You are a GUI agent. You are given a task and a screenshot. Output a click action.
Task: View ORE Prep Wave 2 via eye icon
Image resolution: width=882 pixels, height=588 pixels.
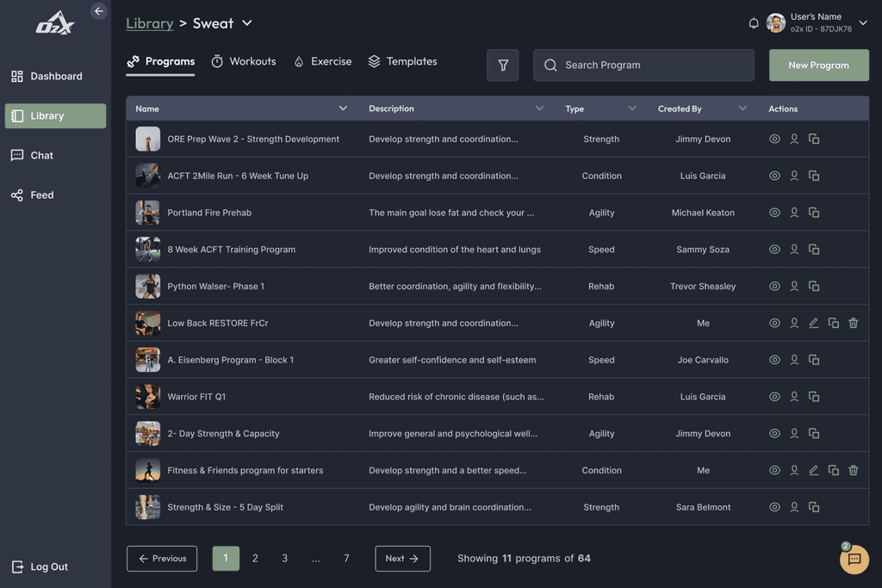click(x=774, y=139)
